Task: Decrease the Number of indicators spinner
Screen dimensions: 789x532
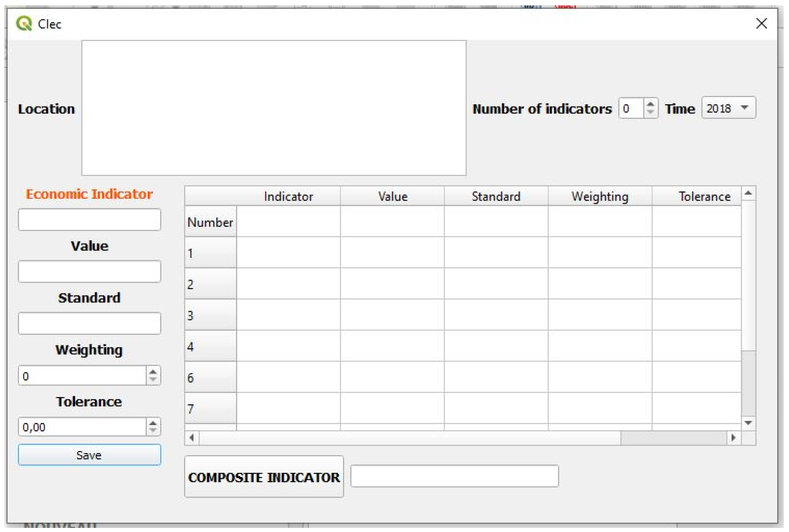Action: tap(650, 112)
